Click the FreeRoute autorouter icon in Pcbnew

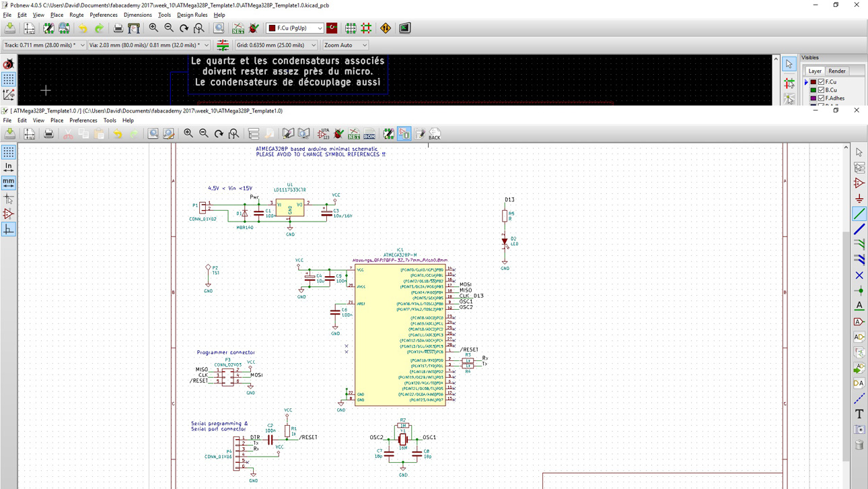[386, 28]
